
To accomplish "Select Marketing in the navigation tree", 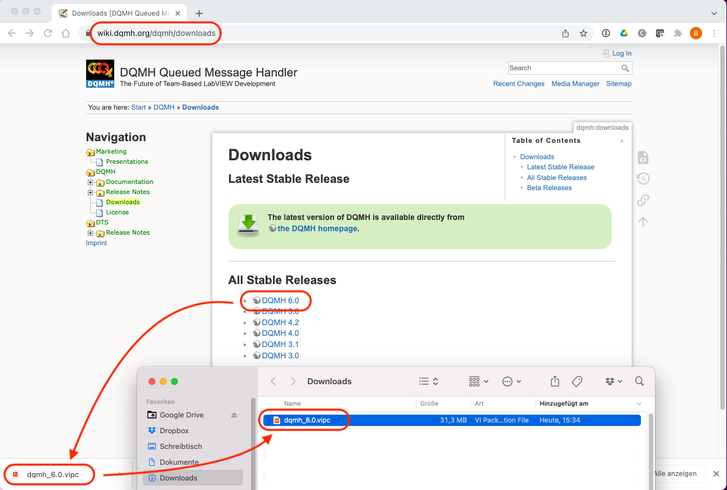I will click(x=111, y=152).
